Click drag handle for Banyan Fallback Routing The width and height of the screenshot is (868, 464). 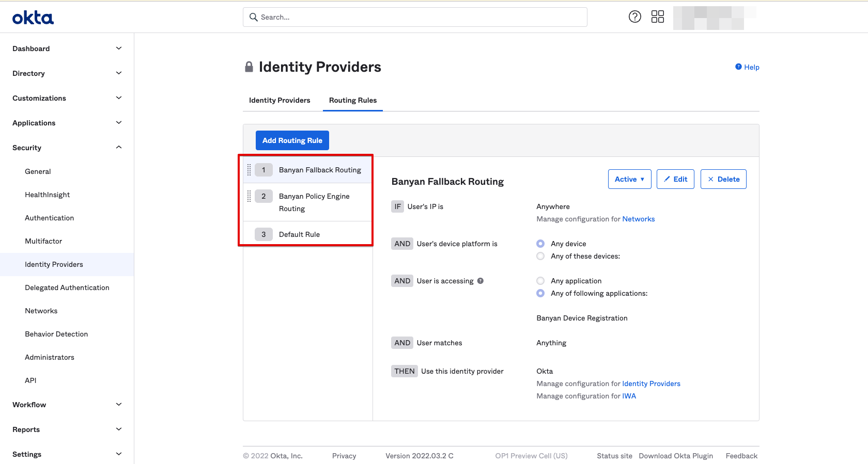click(x=249, y=170)
